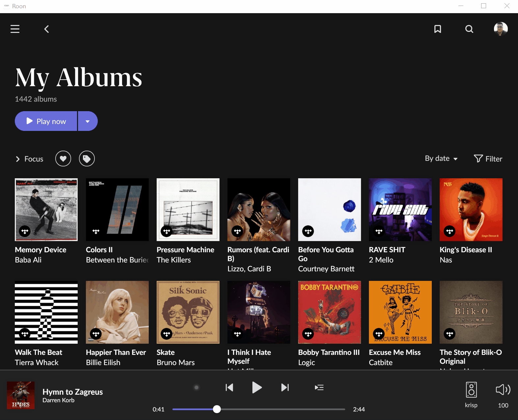
Task: Click TIDAL badge on RAVE SHIT cover
Action: tap(379, 231)
